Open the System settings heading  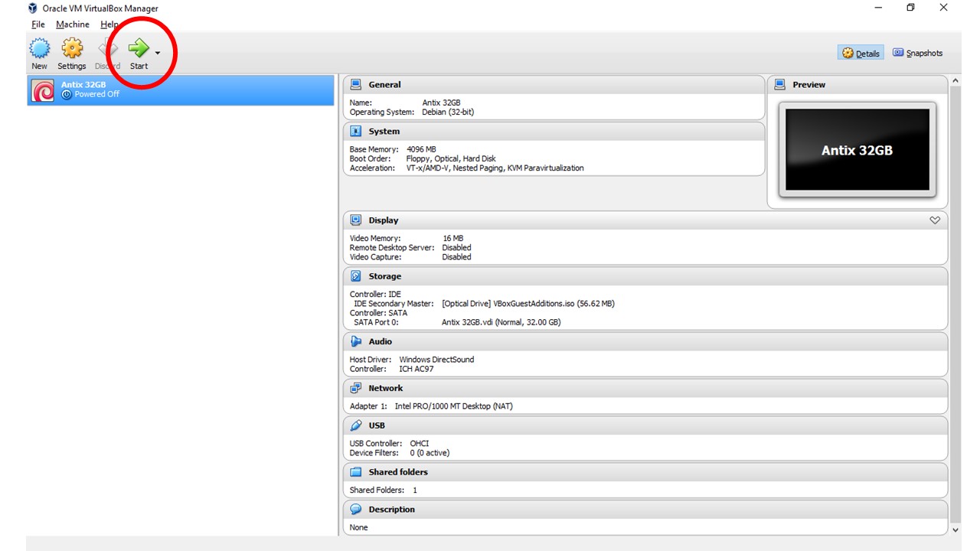pyautogui.click(x=384, y=132)
